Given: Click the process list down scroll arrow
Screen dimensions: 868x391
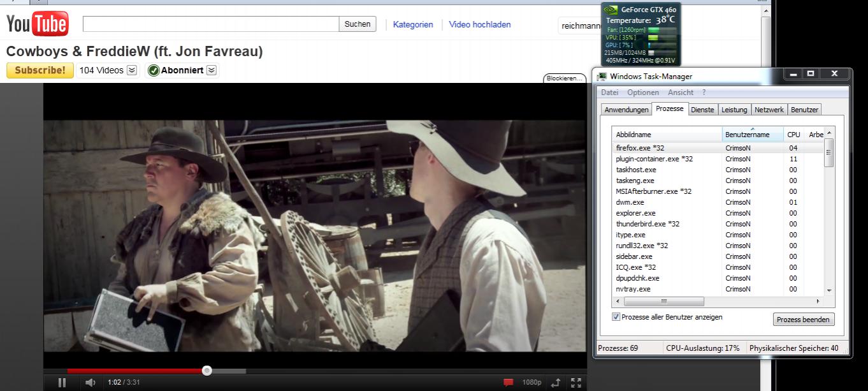Looking at the screenshot, I should pos(829,290).
